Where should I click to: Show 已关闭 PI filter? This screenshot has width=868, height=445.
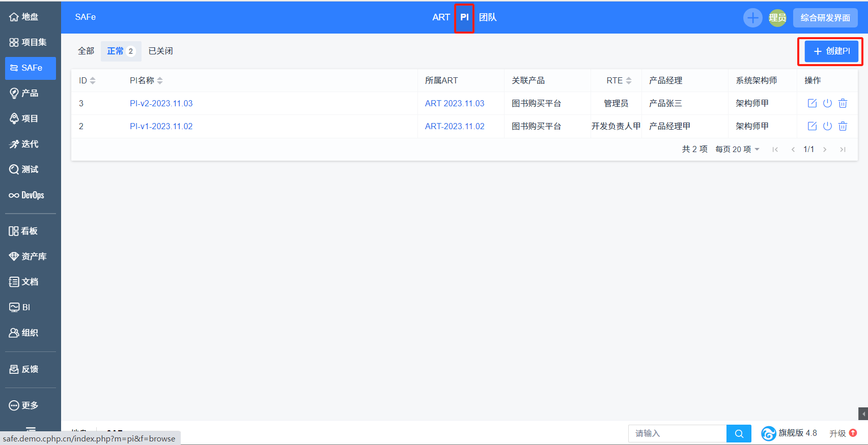160,51
